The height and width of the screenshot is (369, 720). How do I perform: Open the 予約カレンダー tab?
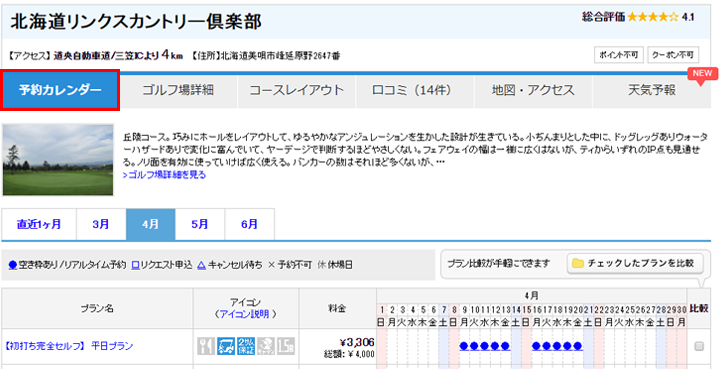pos(60,90)
